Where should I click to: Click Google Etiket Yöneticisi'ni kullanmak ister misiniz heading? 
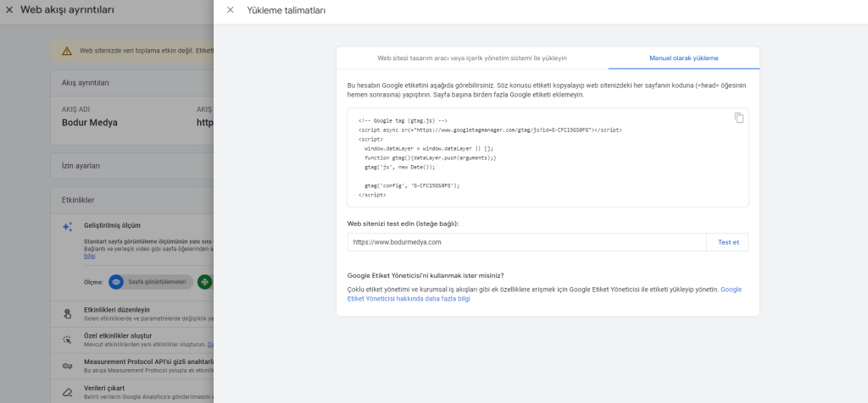pos(426,275)
